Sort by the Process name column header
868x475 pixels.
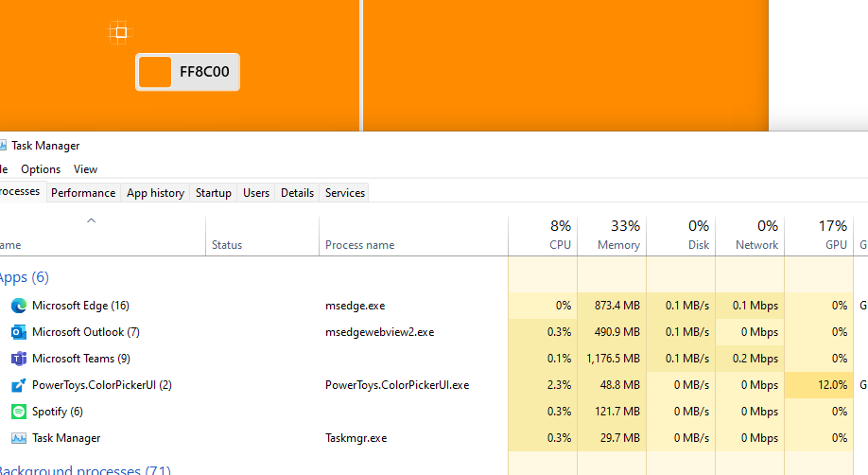413,237
